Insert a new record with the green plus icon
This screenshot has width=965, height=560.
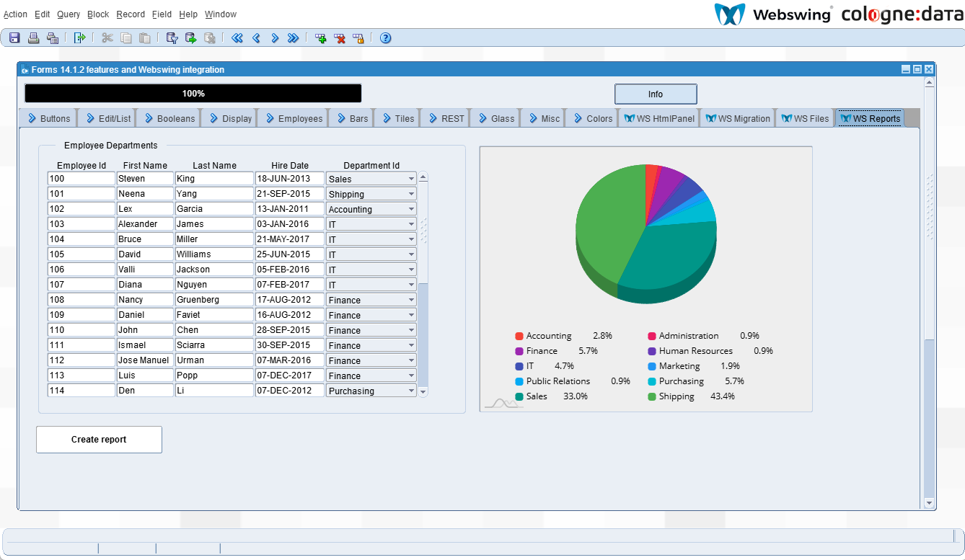321,38
